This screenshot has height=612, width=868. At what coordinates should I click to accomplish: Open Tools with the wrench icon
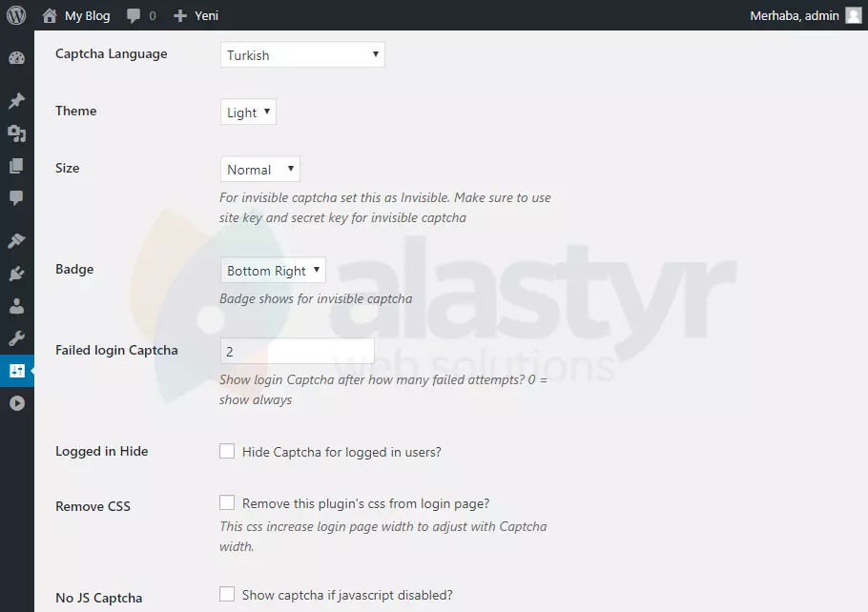[16, 337]
